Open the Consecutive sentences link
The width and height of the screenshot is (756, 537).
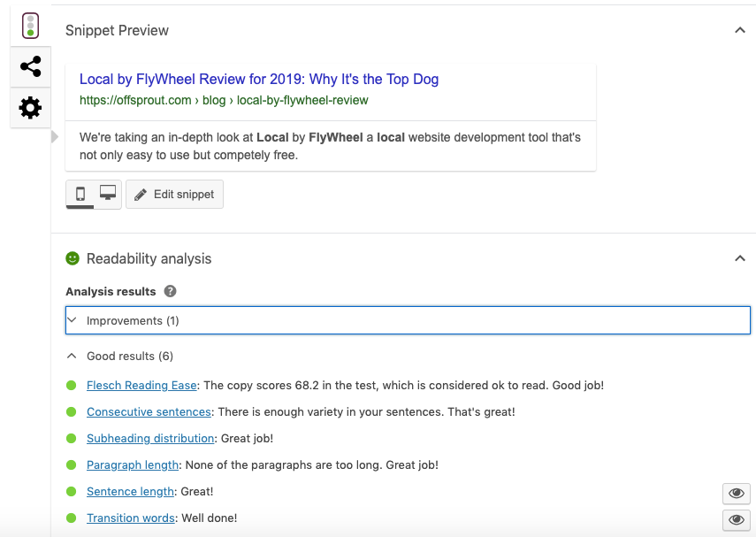point(149,412)
